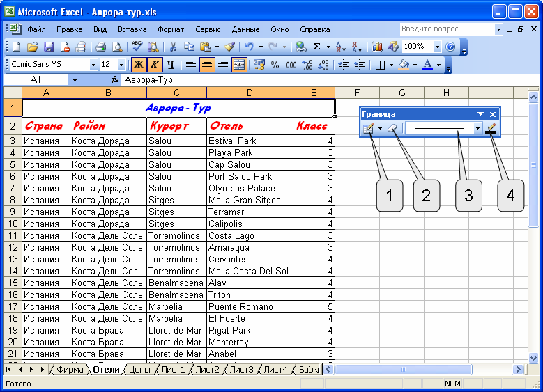Screen dimensions: 543x392
Task: Open the Данные menu
Action: pos(245,29)
